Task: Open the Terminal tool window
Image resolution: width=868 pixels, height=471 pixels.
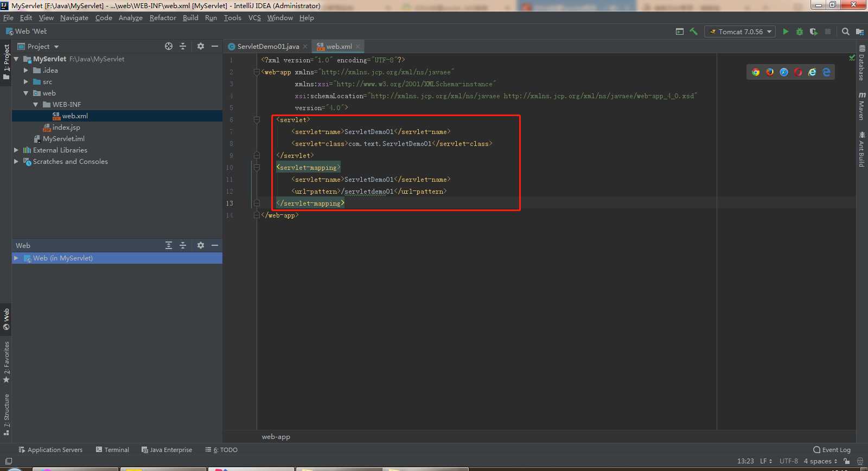Action: 112,450
